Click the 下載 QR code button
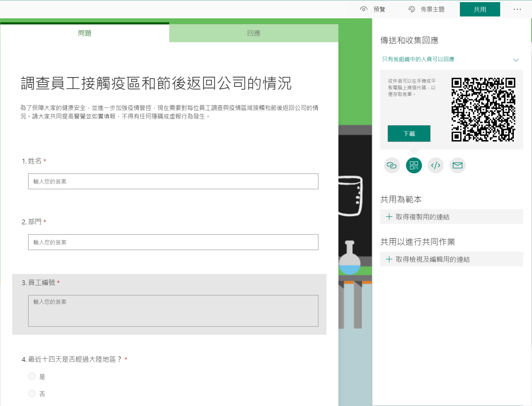The image size is (532, 406). (409, 133)
